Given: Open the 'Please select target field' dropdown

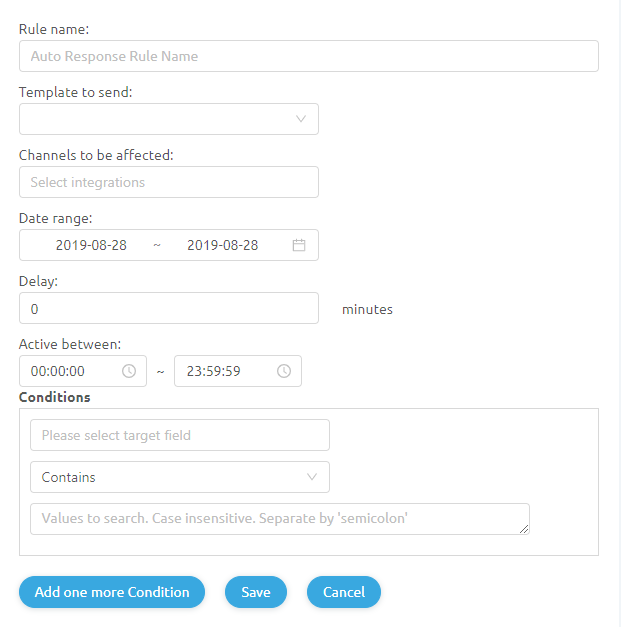Looking at the screenshot, I should click(180, 435).
